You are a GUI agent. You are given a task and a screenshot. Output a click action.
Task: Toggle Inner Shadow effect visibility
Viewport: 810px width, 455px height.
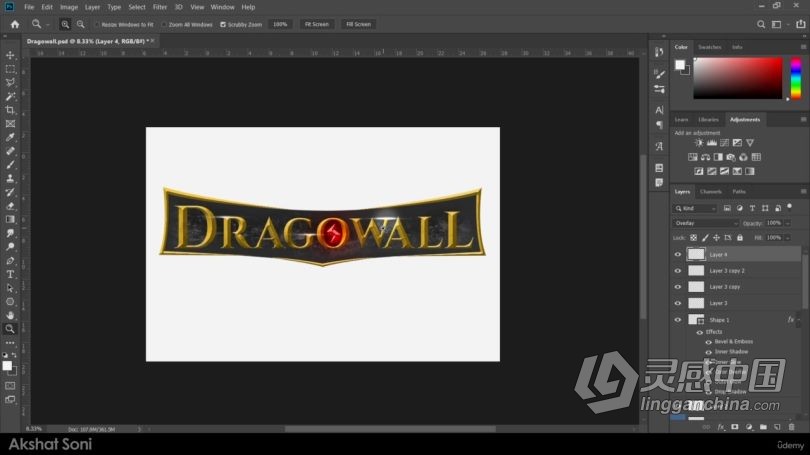point(709,352)
